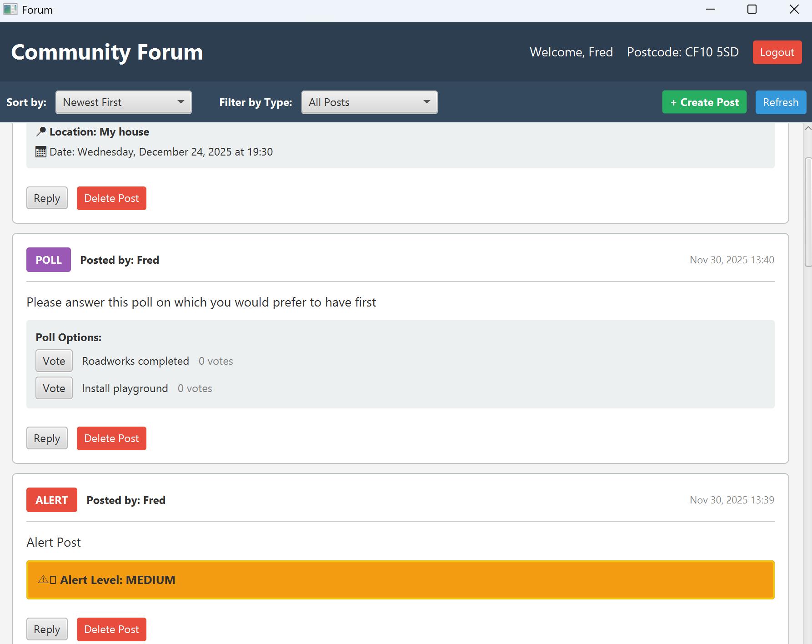This screenshot has width=812, height=644.
Task: Expand the Newest First selector arrow
Action: coord(181,102)
